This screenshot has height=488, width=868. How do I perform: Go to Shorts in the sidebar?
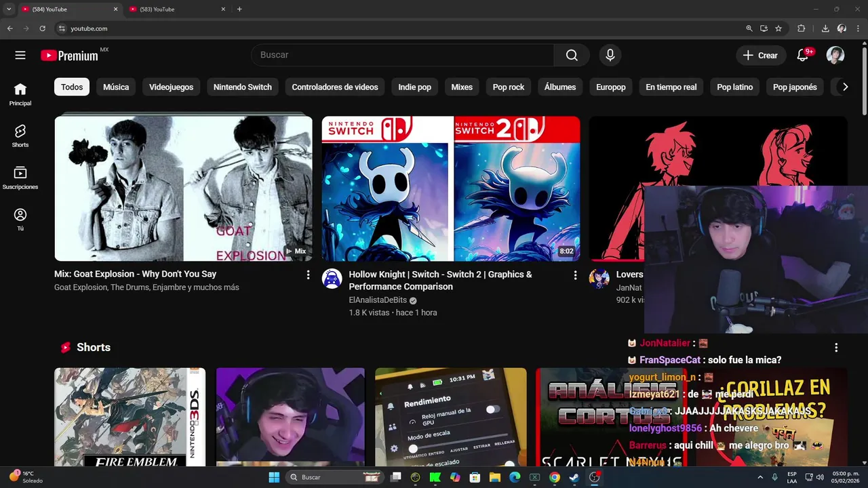[20, 136]
